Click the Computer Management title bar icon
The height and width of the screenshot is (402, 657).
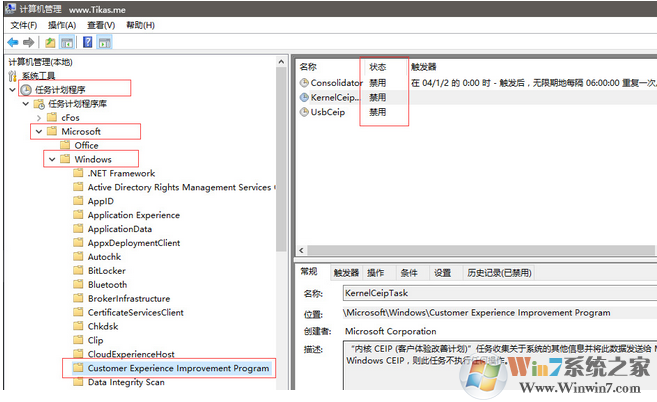[x=11, y=8]
